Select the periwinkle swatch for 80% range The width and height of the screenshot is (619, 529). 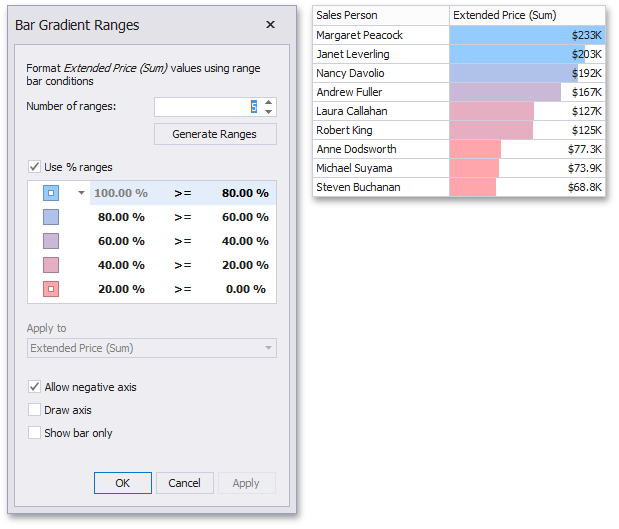51,217
